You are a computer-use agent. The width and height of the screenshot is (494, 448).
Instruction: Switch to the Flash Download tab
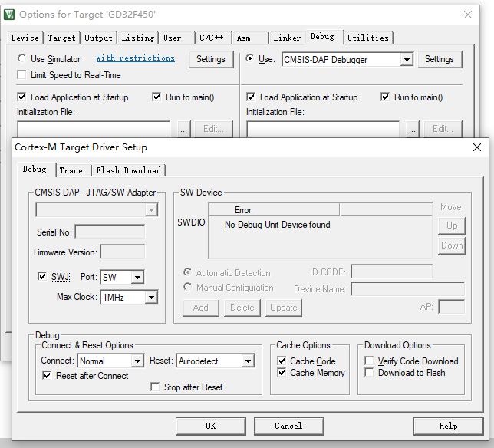pos(128,170)
